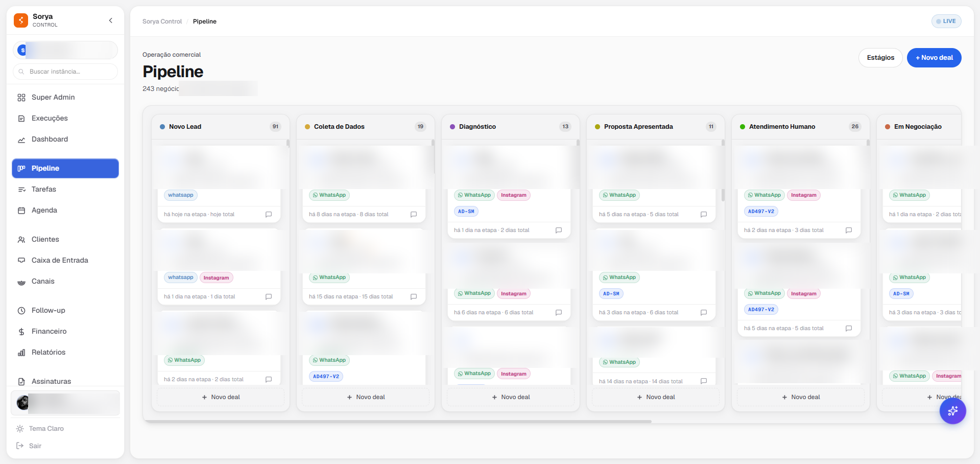Open the instance selector dropdown
The height and width of the screenshot is (464, 980).
pos(65,50)
